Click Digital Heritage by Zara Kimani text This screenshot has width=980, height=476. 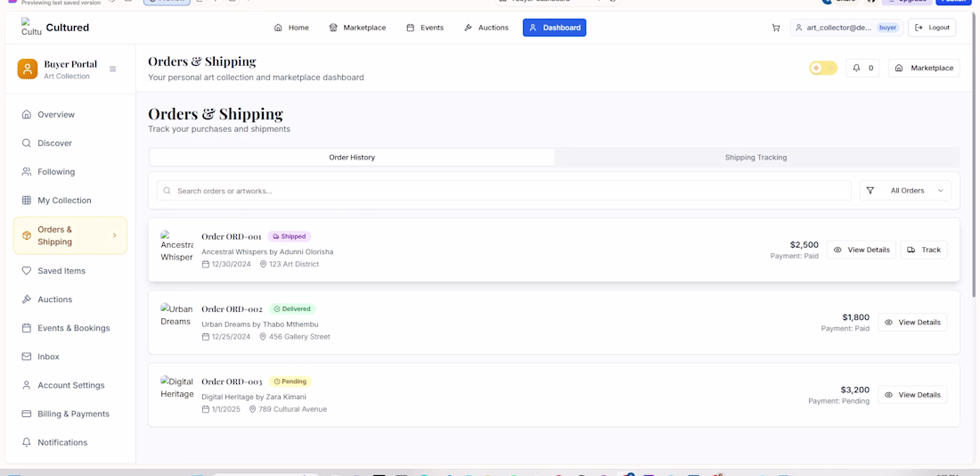pyautogui.click(x=254, y=397)
